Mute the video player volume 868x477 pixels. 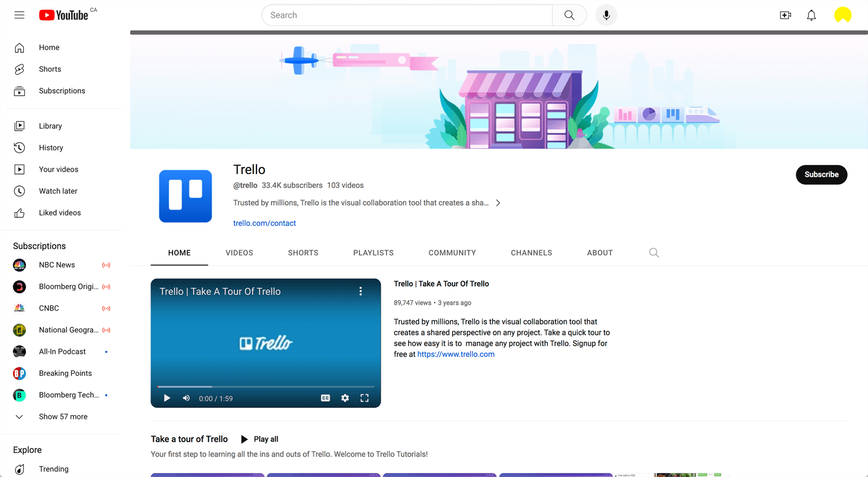[186, 398]
